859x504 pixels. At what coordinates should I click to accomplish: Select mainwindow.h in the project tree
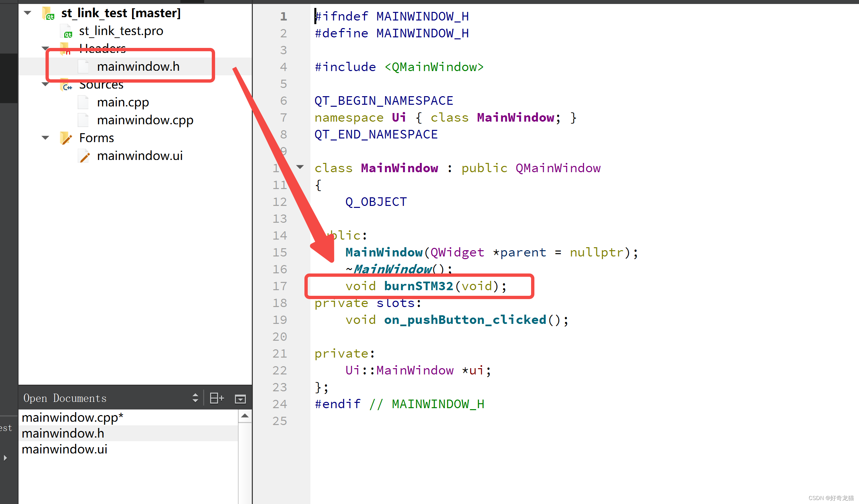[138, 66]
